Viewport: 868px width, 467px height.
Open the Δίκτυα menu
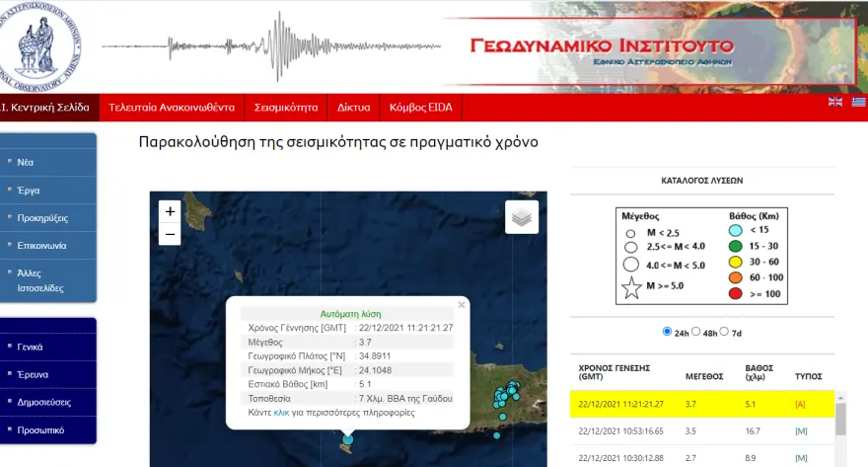353,107
